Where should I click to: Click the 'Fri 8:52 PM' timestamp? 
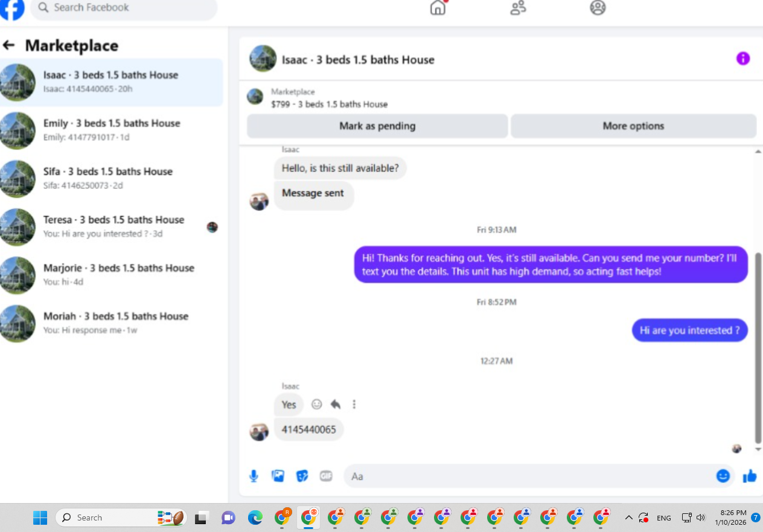coord(497,302)
